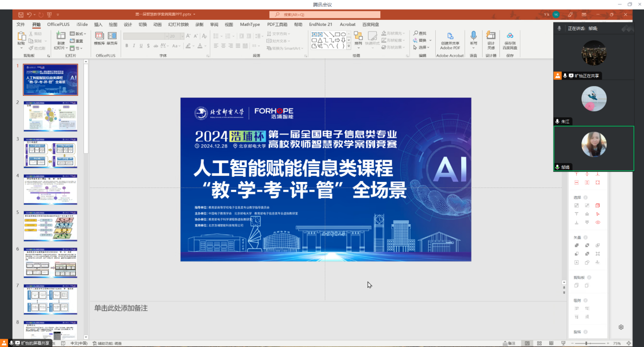Switch to reading view icon
This screenshot has width=644, height=347.
click(551, 343)
